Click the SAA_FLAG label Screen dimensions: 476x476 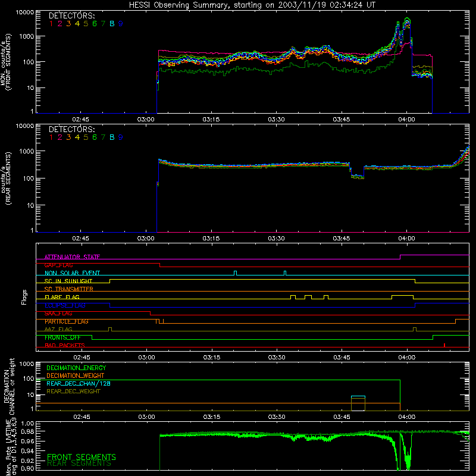(58, 314)
